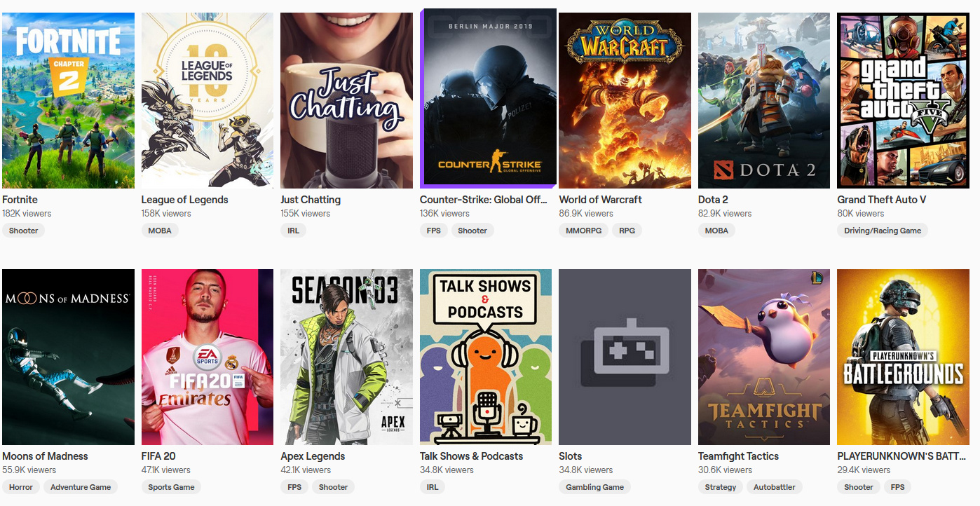Click the 47.1K viewers text

[166, 470]
